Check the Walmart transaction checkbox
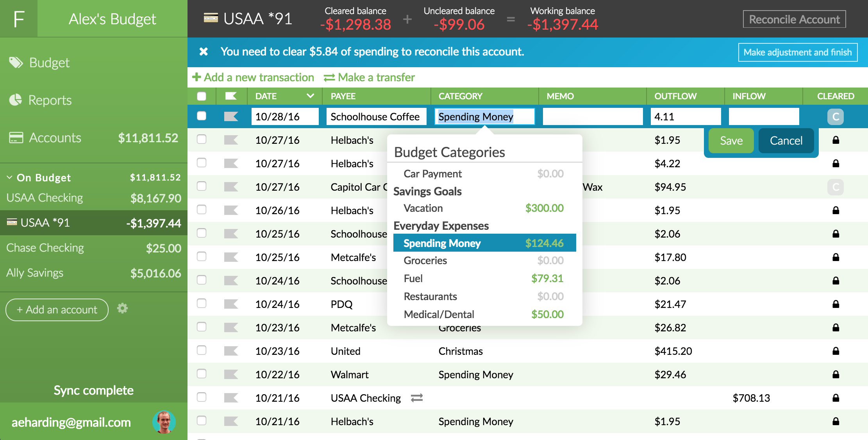The width and height of the screenshot is (868, 440). (202, 374)
